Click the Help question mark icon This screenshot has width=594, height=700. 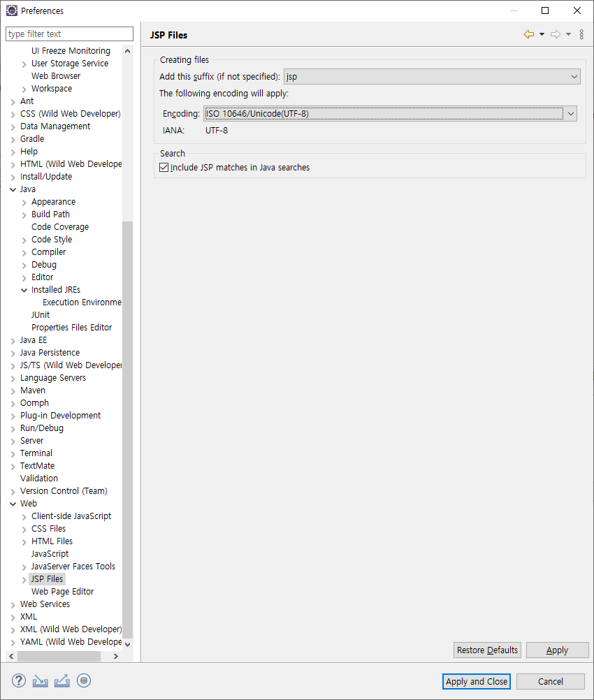(19, 681)
